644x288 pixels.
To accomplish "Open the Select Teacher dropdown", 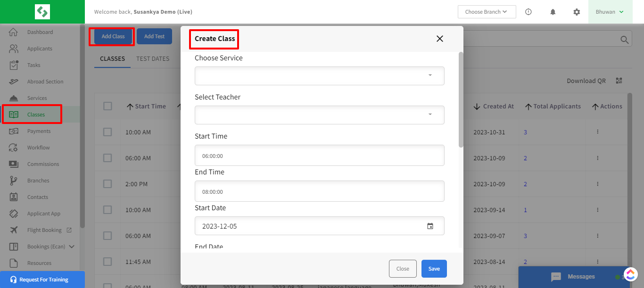I will point(320,115).
